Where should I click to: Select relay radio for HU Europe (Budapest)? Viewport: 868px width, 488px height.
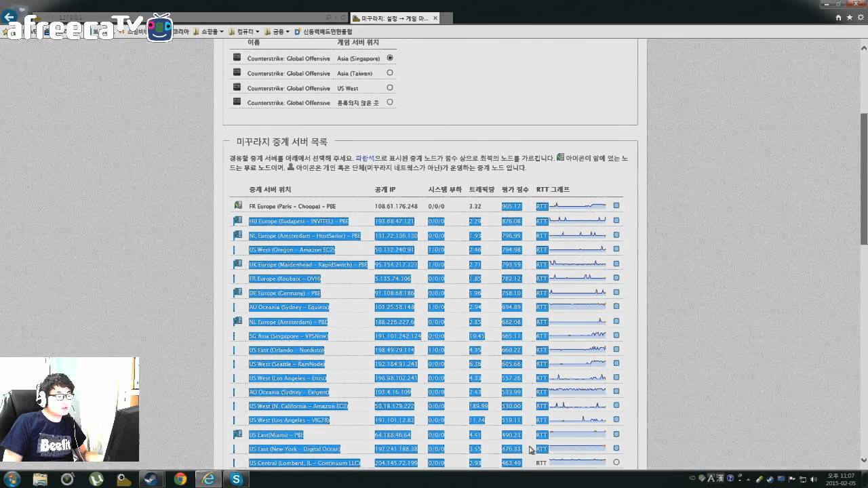click(616, 220)
